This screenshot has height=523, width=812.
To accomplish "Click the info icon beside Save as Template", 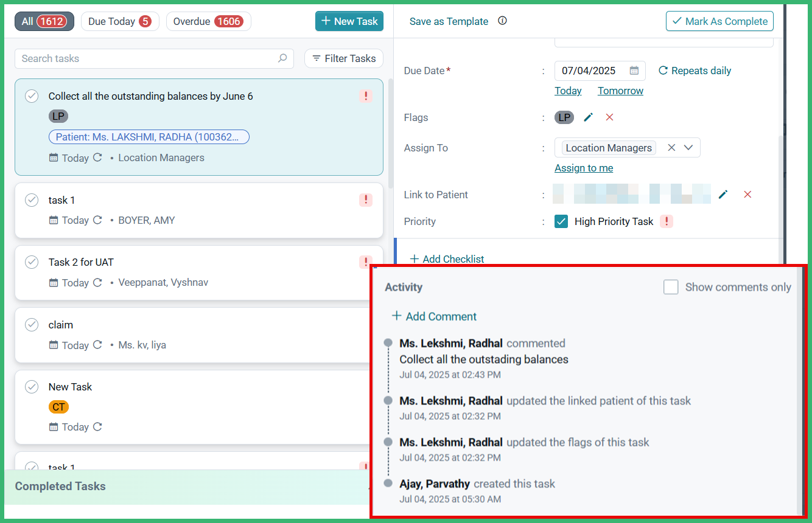I will point(502,21).
